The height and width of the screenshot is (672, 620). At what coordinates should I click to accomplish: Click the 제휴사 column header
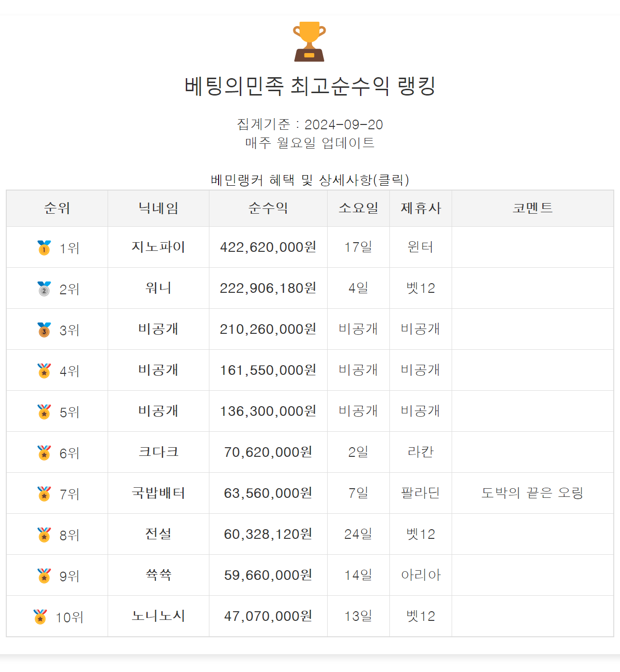pos(421,208)
